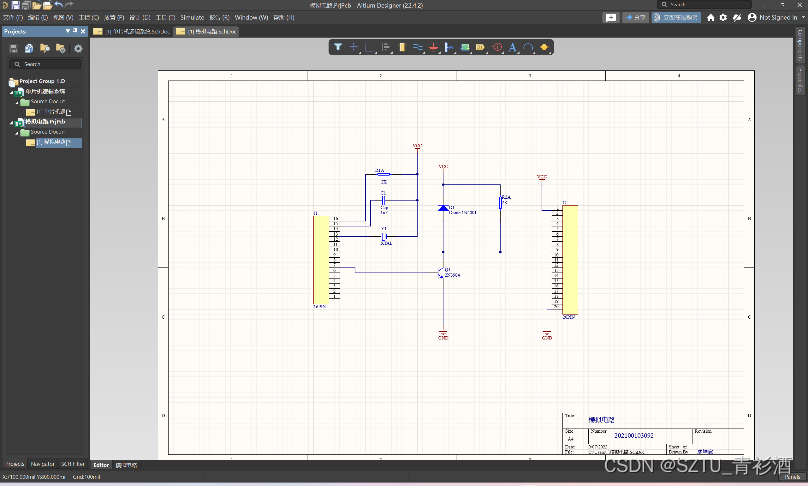Viewport: 808px width, 486px height.
Task: Open project with second folder icon
Action: 47,5
